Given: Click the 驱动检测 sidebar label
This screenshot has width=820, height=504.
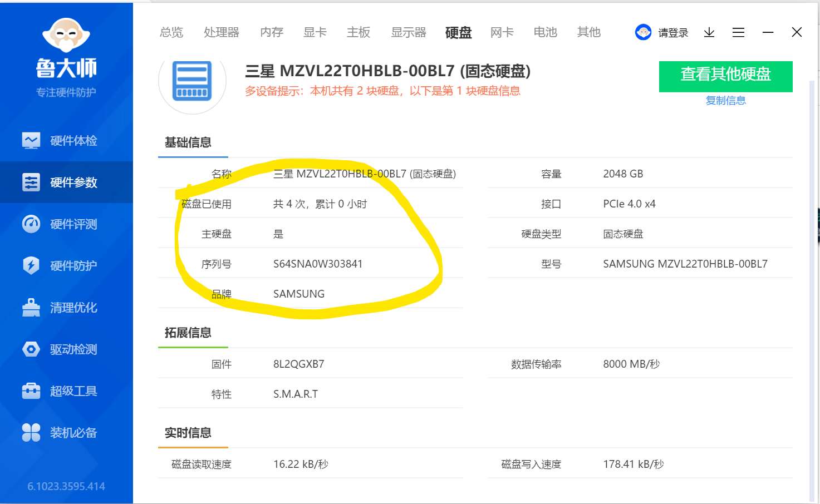Looking at the screenshot, I should pos(73,349).
